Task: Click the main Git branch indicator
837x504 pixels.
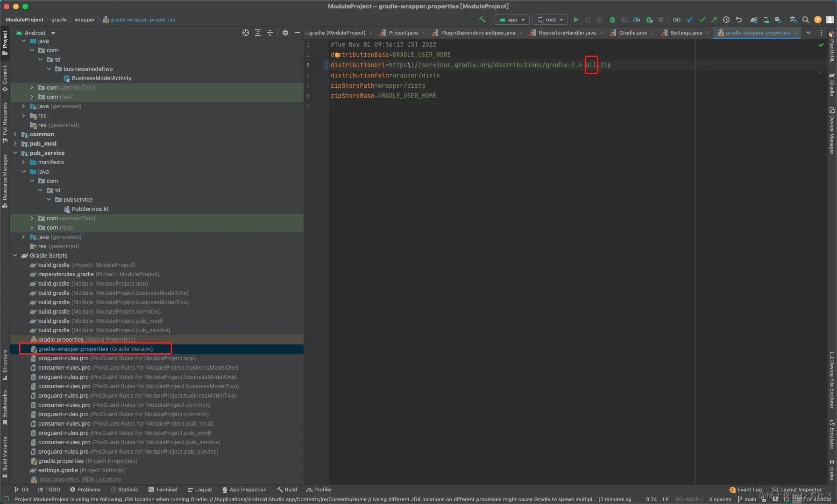Action: tap(747, 499)
